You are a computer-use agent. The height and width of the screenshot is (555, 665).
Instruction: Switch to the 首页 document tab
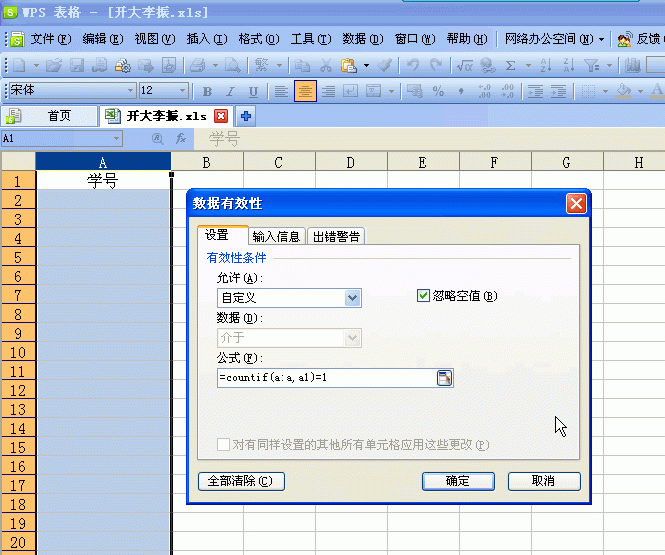pos(50,116)
